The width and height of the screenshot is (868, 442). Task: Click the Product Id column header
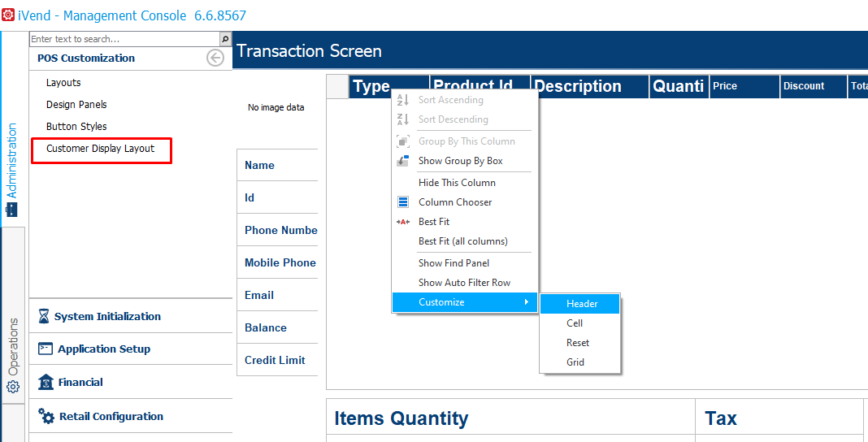pyautogui.click(x=480, y=86)
